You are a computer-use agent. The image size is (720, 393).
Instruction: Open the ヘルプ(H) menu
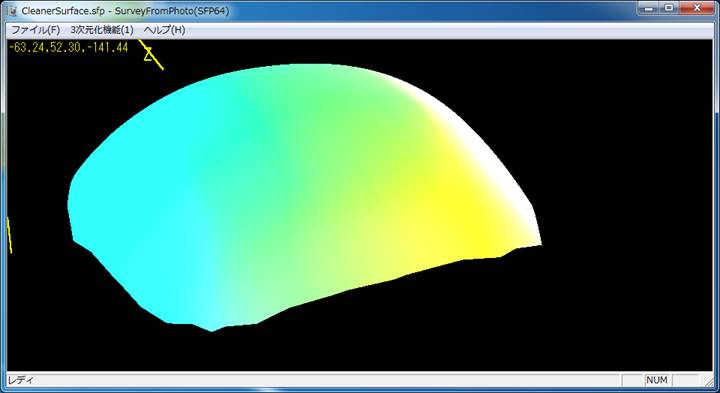click(x=164, y=30)
